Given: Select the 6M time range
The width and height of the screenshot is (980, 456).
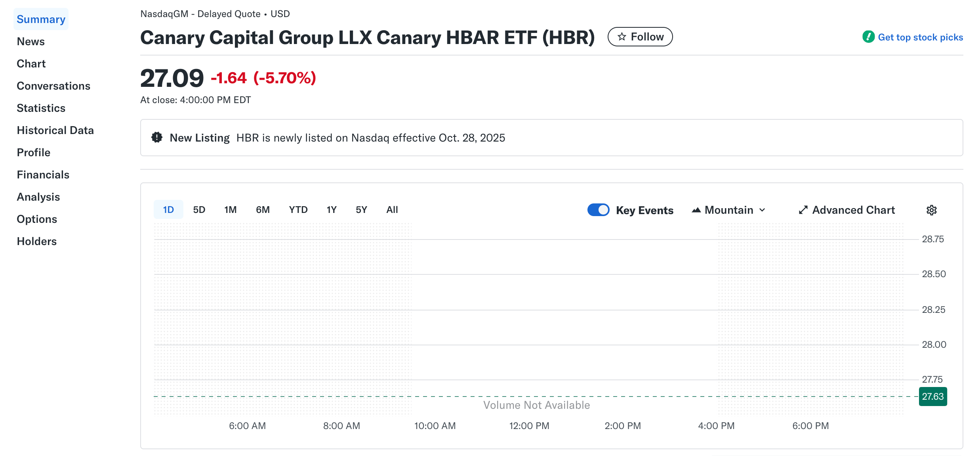Looking at the screenshot, I should [263, 210].
